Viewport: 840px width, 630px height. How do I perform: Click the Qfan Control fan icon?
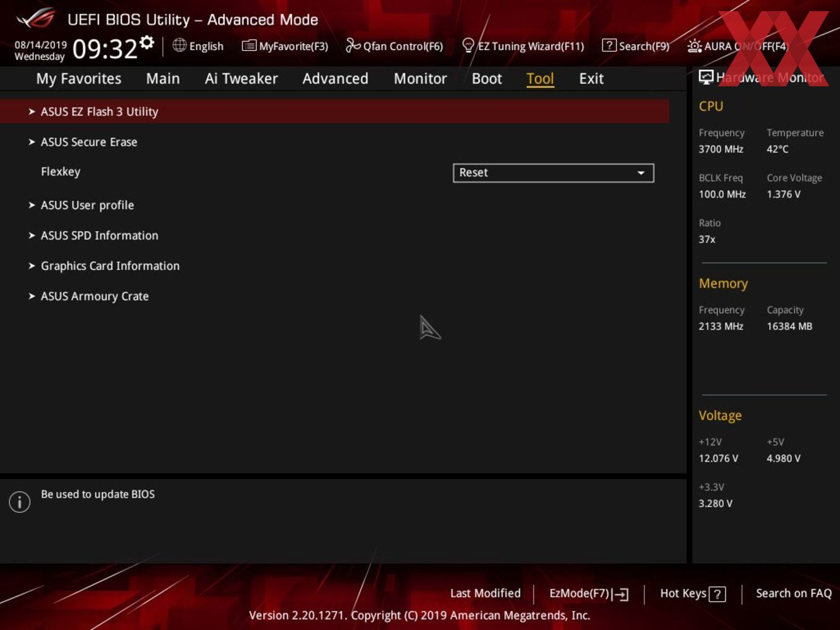coord(353,45)
